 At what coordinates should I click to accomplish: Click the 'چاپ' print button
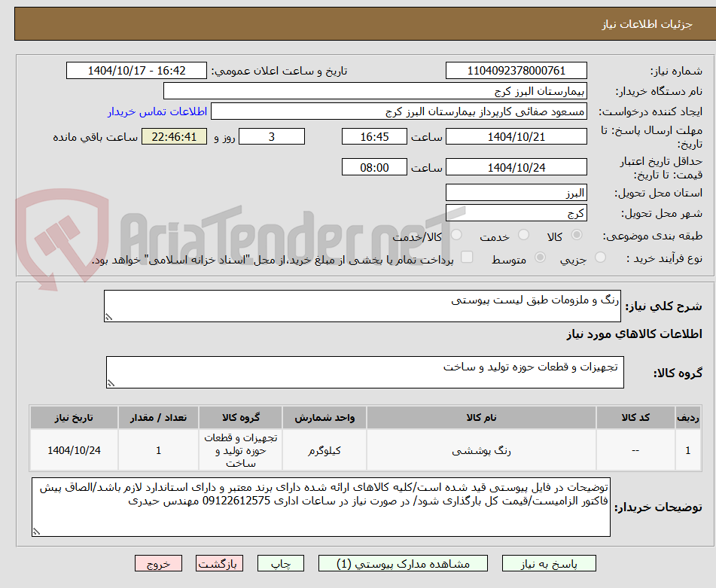[280, 563]
